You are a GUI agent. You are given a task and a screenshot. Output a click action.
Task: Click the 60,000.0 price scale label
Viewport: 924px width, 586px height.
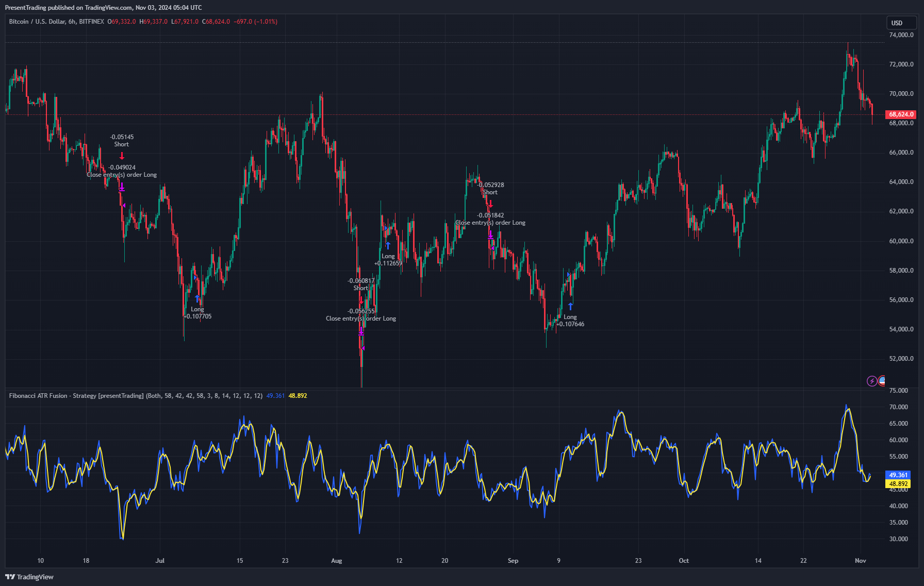901,241
